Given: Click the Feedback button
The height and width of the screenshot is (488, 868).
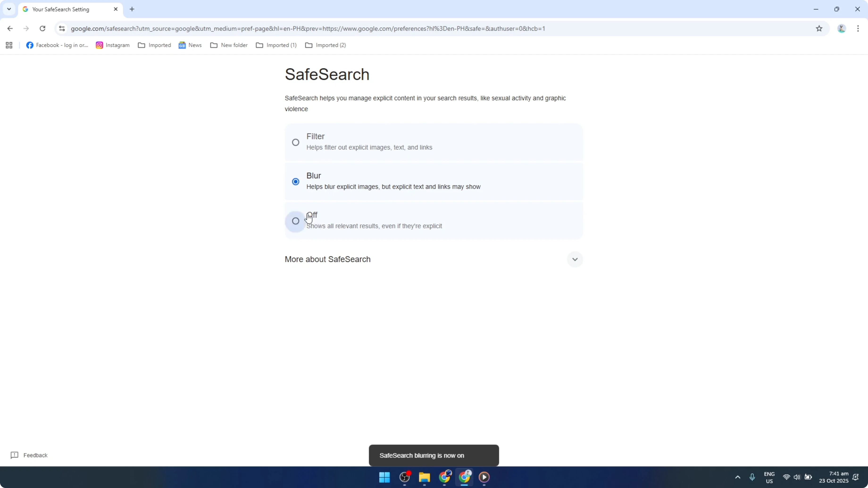Looking at the screenshot, I should (29, 455).
